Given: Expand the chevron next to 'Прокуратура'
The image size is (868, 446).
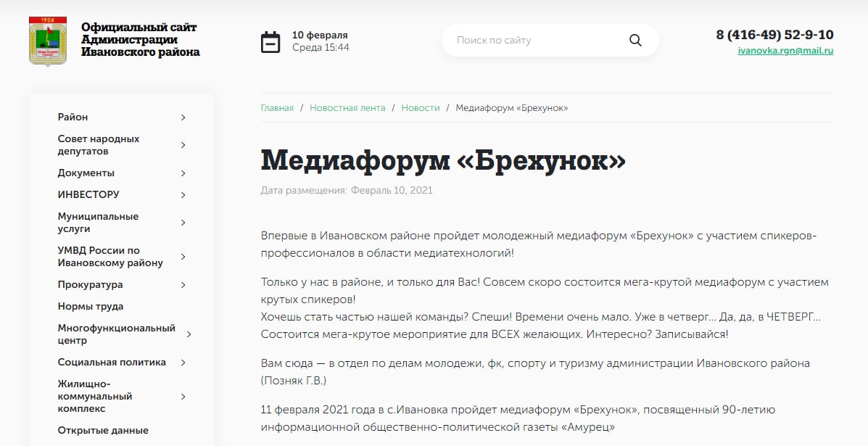Looking at the screenshot, I should coord(183,285).
